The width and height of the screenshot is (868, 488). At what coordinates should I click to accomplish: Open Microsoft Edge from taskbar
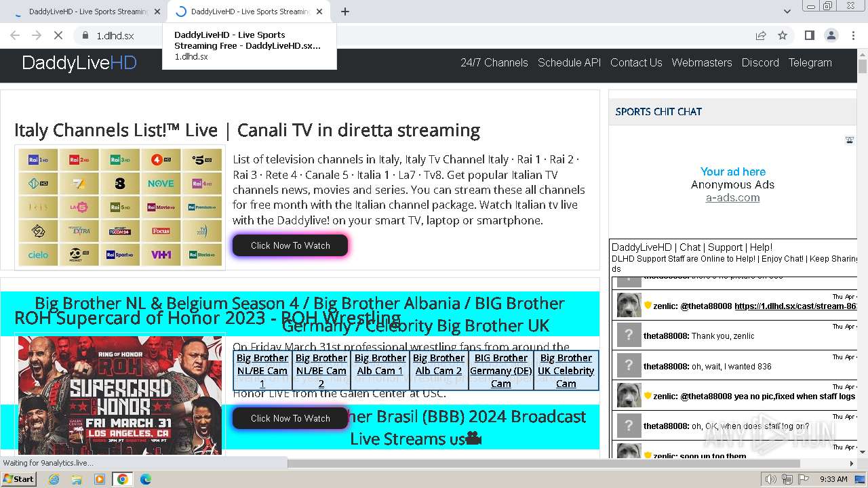146,479
